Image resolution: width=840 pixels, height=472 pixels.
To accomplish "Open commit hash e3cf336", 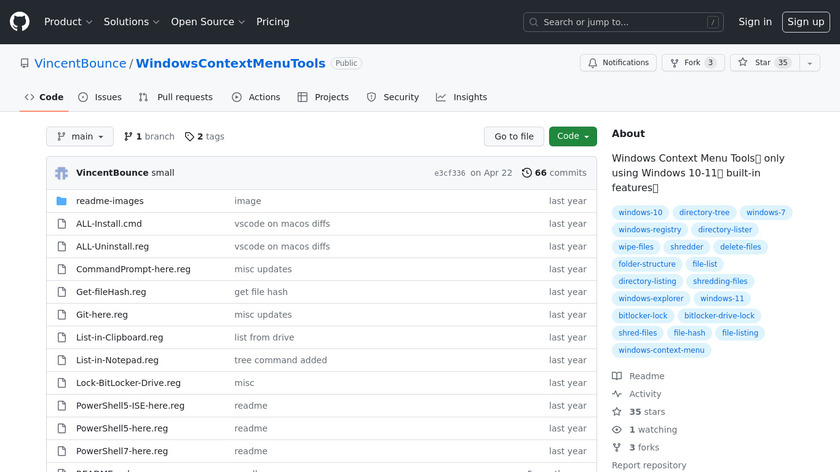I will pos(449,173).
